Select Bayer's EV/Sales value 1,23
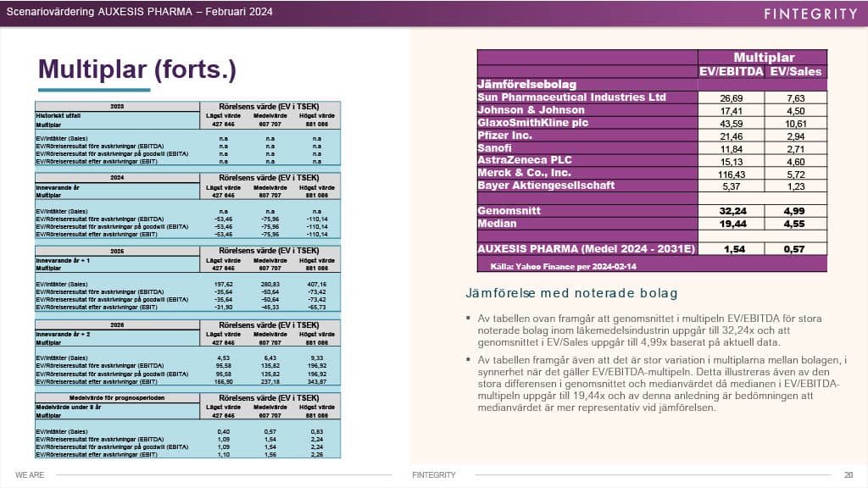868x488 pixels. click(x=795, y=187)
